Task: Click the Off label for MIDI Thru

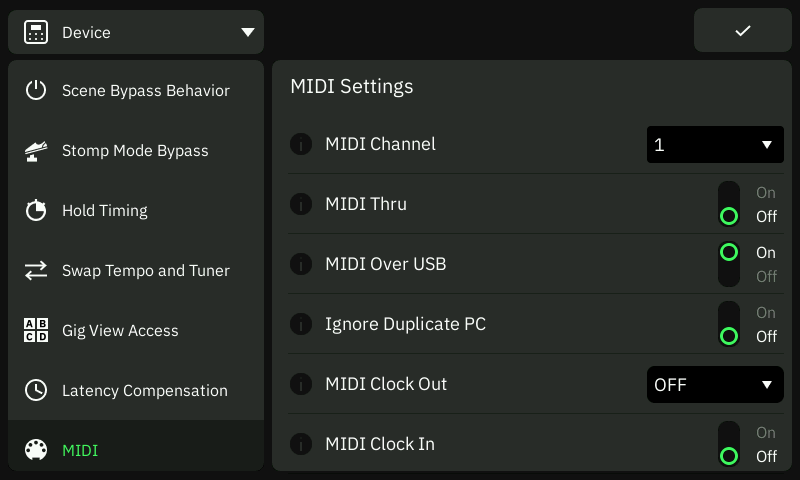Action: [766, 216]
